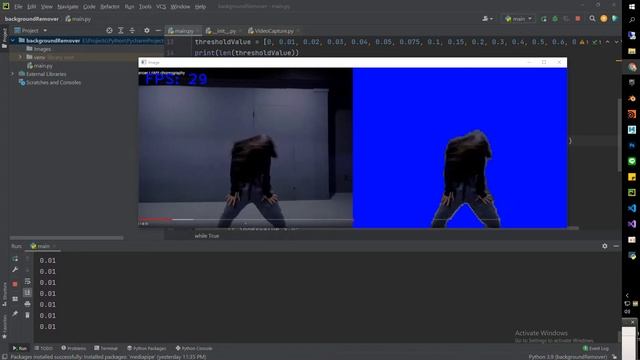Click the pin tab icon in Run panel

[x=15, y=313]
